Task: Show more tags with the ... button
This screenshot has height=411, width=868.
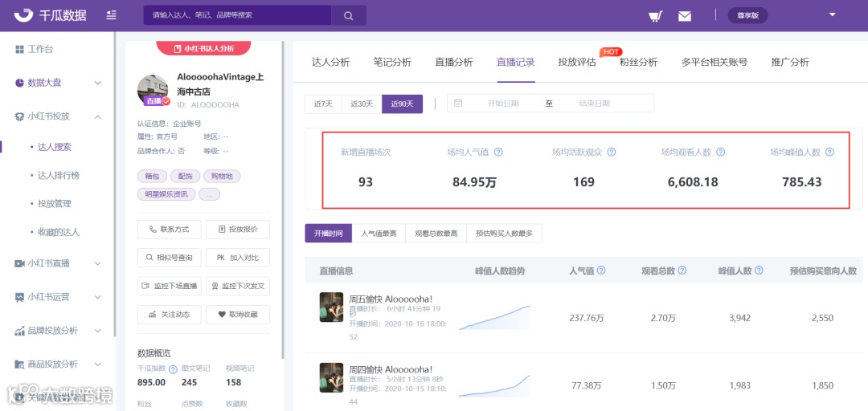Action: point(210,194)
